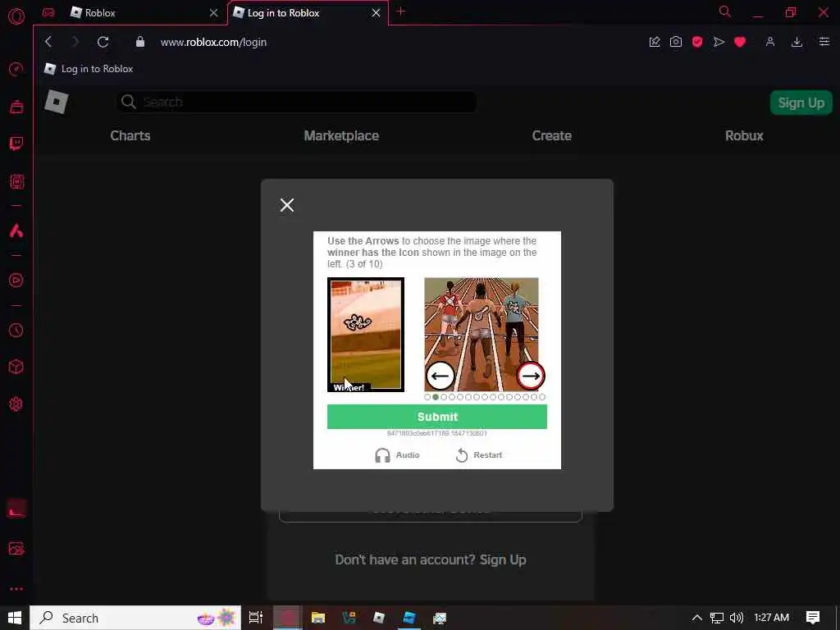
Task: Open the Roblox app taskbar icon
Action: pos(379,618)
